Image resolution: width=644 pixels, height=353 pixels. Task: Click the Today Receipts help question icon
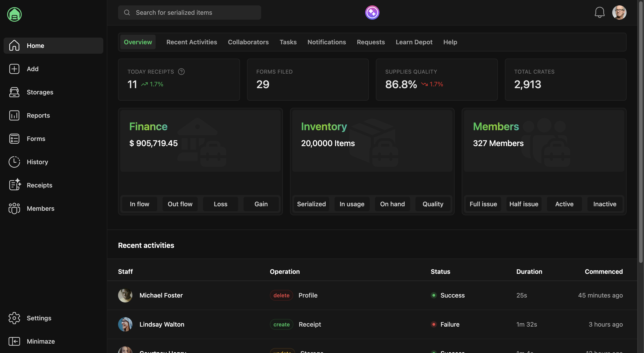pyautogui.click(x=181, y=72)
